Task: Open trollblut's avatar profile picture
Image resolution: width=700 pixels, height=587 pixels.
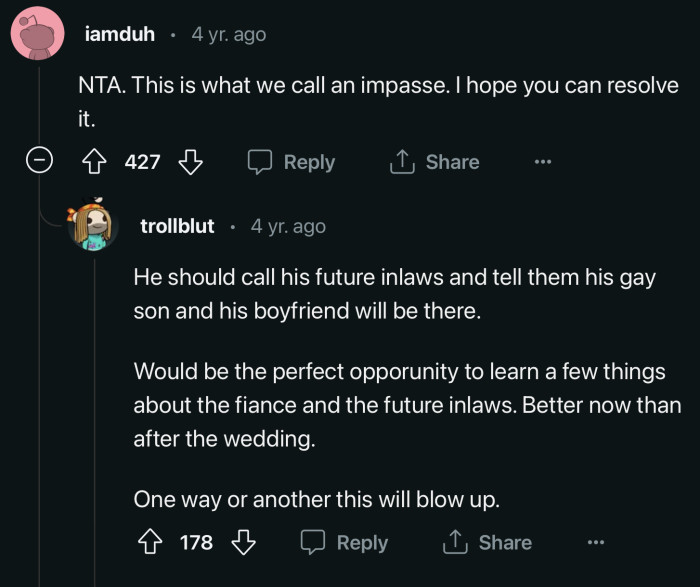Action: point(92,226)
